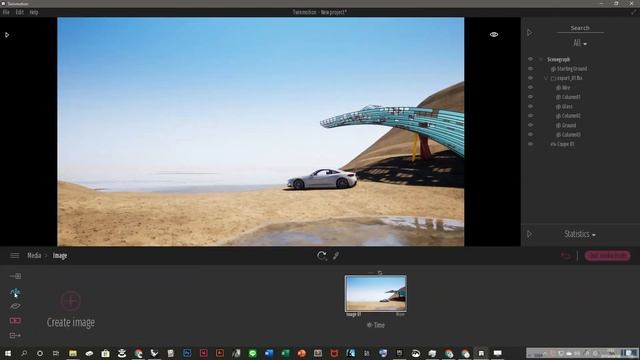Select the Ground tree item
The image size is (640, 360).
click(569, 125)
